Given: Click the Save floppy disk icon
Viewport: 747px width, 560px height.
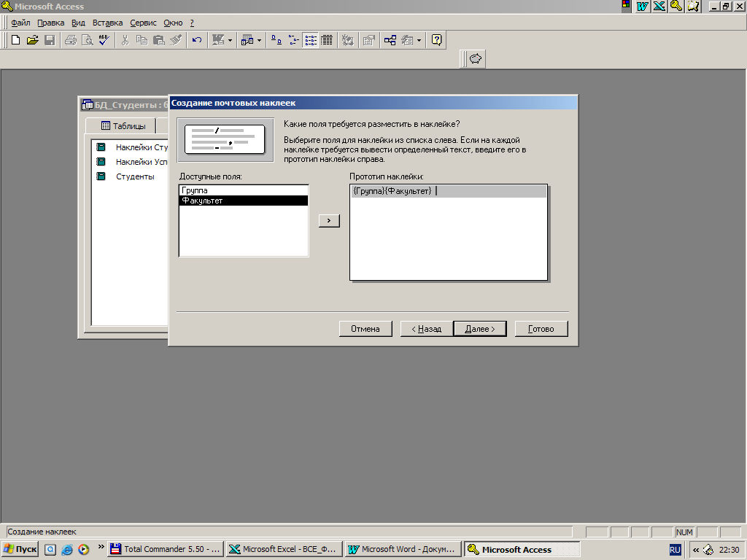Looking at the screenshot, I should pos(50,40).
